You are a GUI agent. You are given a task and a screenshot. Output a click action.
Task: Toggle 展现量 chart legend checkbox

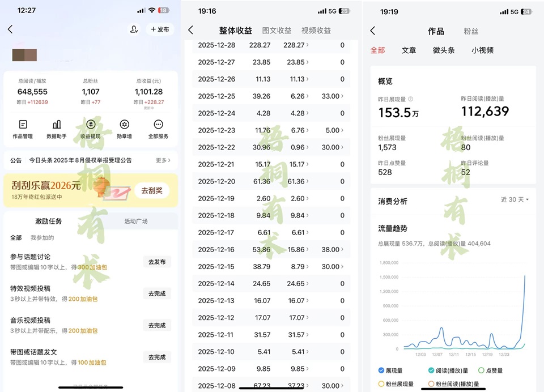[x=382, y=370]
